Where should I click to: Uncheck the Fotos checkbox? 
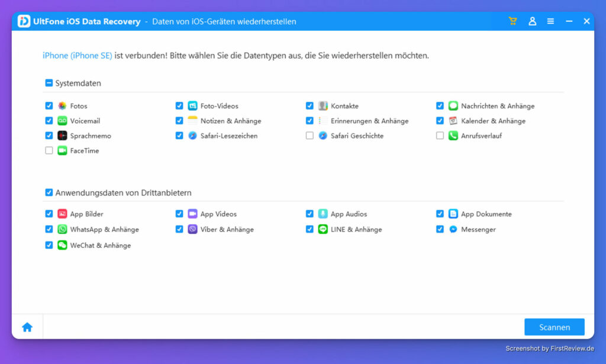point(49,105)
